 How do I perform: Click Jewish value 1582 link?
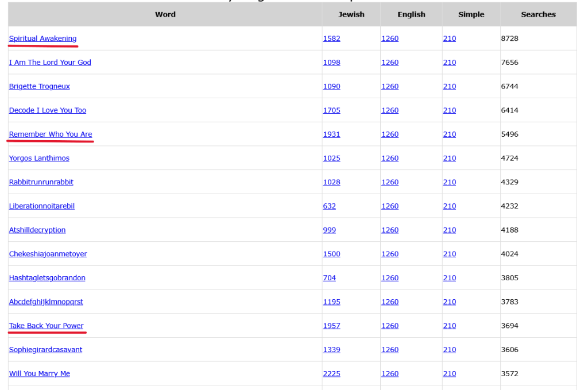331,38
